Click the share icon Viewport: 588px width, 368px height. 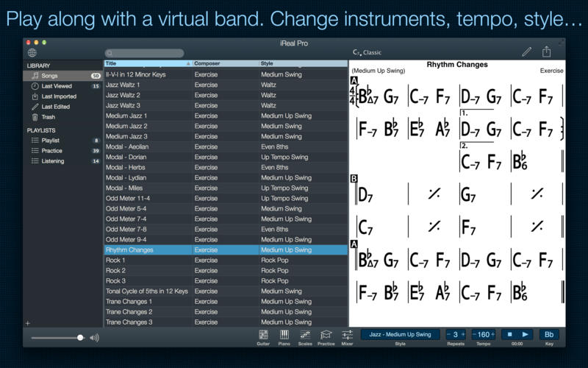click(547, 52)
